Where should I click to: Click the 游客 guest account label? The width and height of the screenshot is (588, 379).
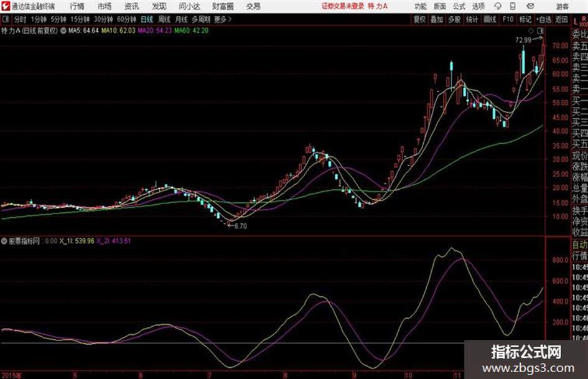tap(562, 6)
